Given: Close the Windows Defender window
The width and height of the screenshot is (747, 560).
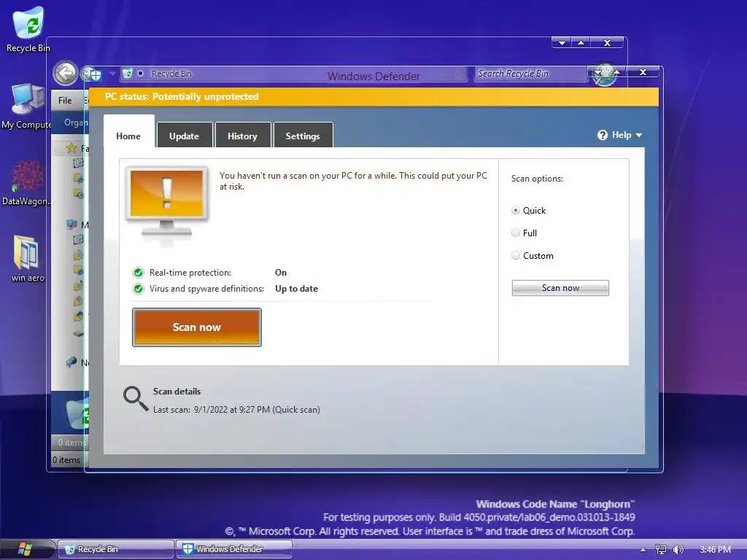Looking at the screenshot, I should pos(643,72).
